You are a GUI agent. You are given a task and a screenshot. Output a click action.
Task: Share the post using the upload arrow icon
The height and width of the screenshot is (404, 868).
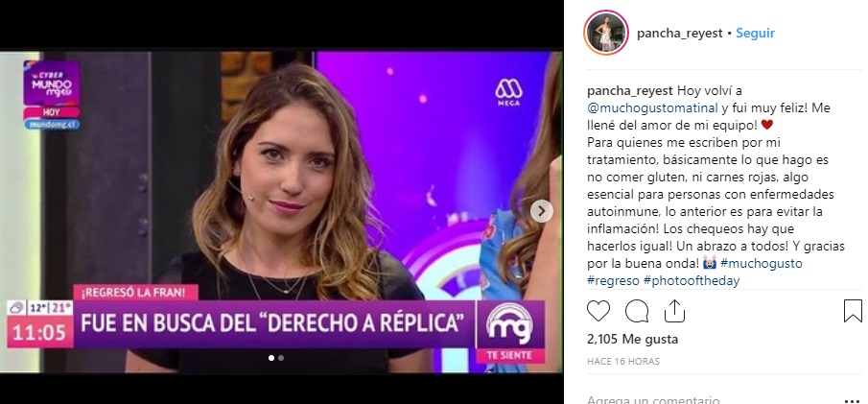[x=674, y=311]
